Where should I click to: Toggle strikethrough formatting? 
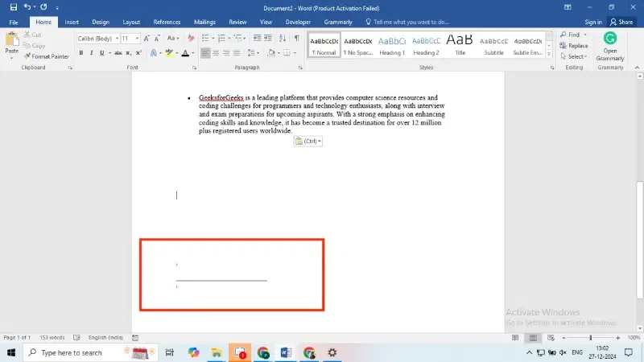click(118, 53)
